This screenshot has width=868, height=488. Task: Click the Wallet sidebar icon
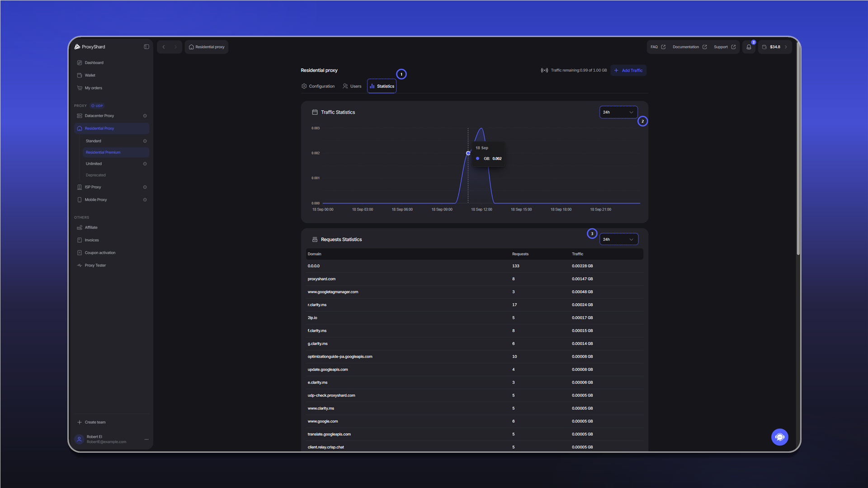tap(80, 75)
